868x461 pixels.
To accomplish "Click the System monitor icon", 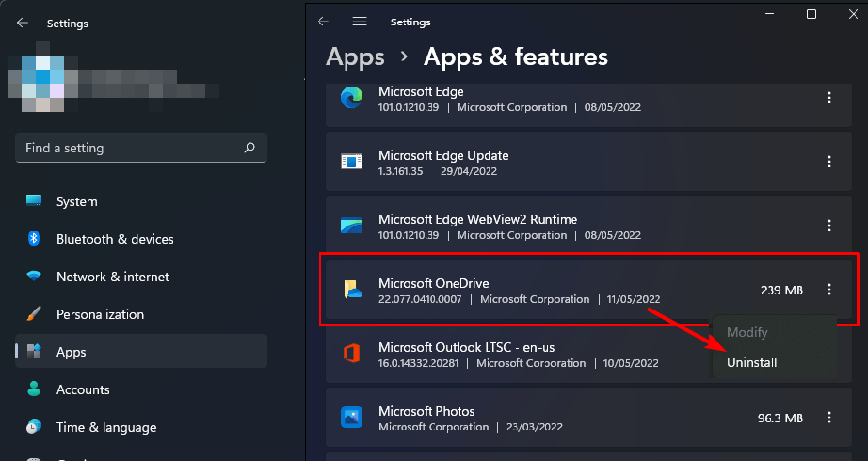I will click(34, 200).
